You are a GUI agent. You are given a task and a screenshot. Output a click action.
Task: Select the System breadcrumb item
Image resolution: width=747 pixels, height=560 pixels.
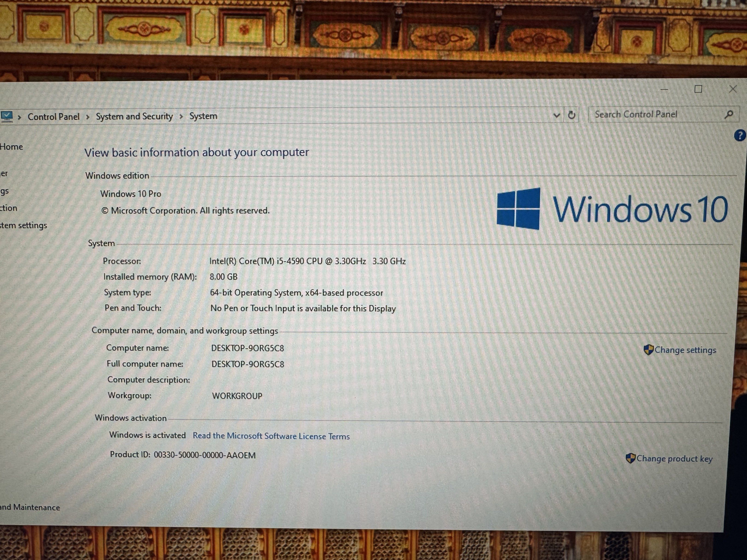point(203,116)
